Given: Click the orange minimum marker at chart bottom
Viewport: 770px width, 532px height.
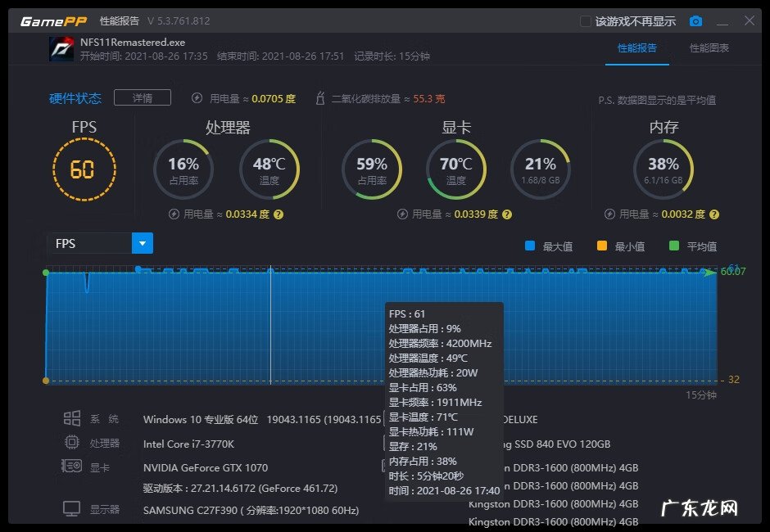Looking at the screenshot, I should pos(46,381).
